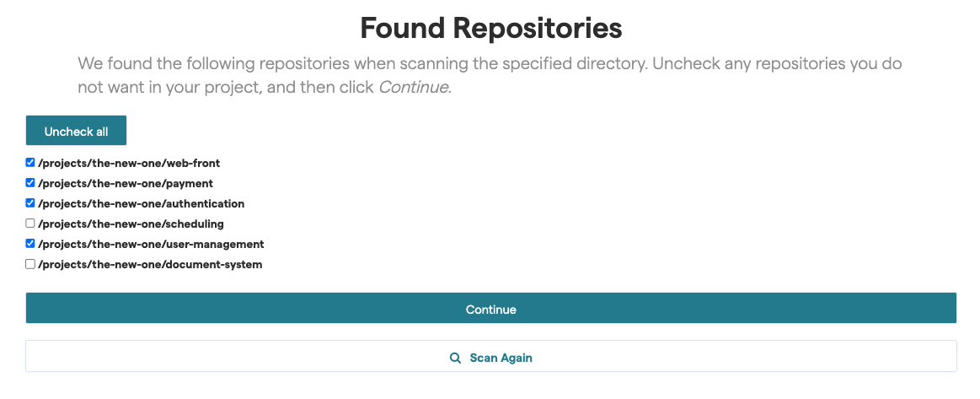Hit the Scan Again button
Viewport: 980px width, 399px height.
(501, 358)
